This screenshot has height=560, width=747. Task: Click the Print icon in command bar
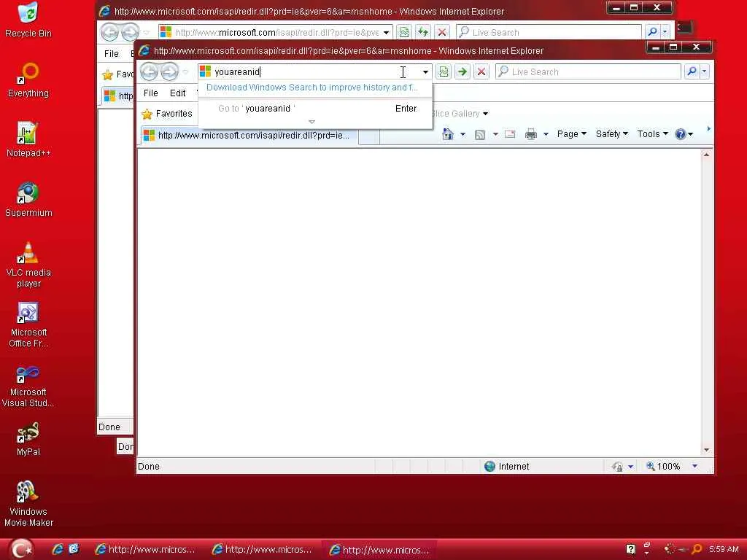(531, 135)
